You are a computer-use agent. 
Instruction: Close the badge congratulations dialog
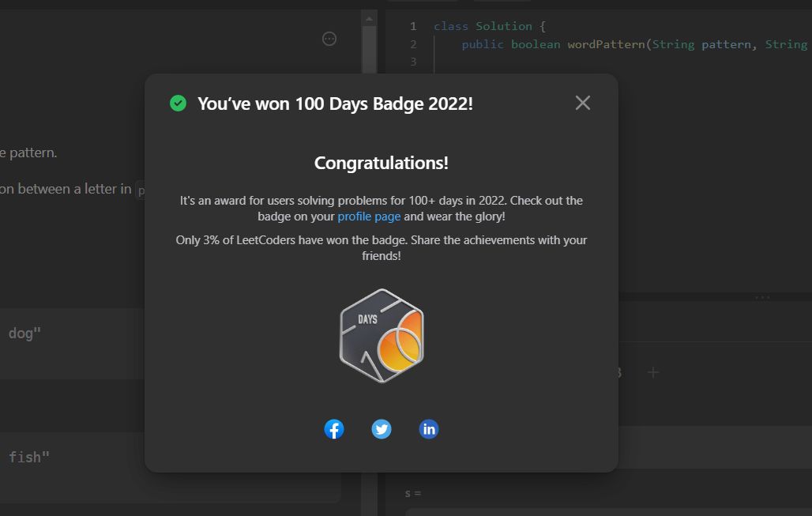[583, 103]
